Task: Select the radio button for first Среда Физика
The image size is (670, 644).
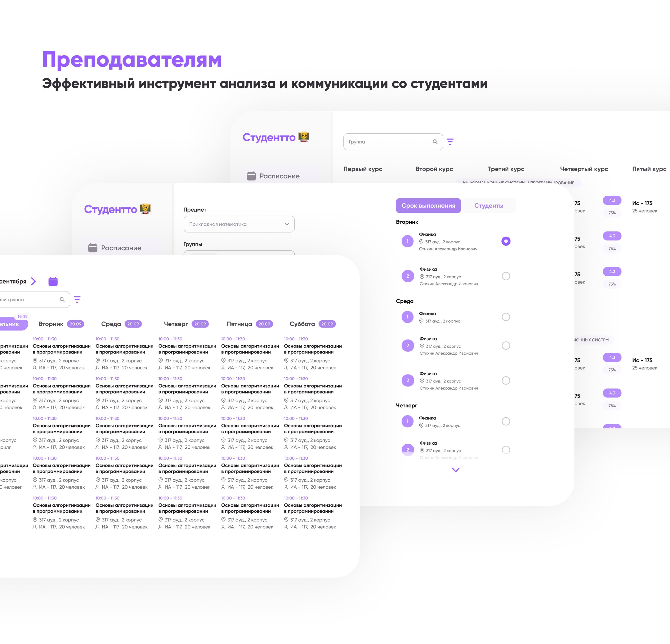Action: pyautogui.click(x=506, y=317)
